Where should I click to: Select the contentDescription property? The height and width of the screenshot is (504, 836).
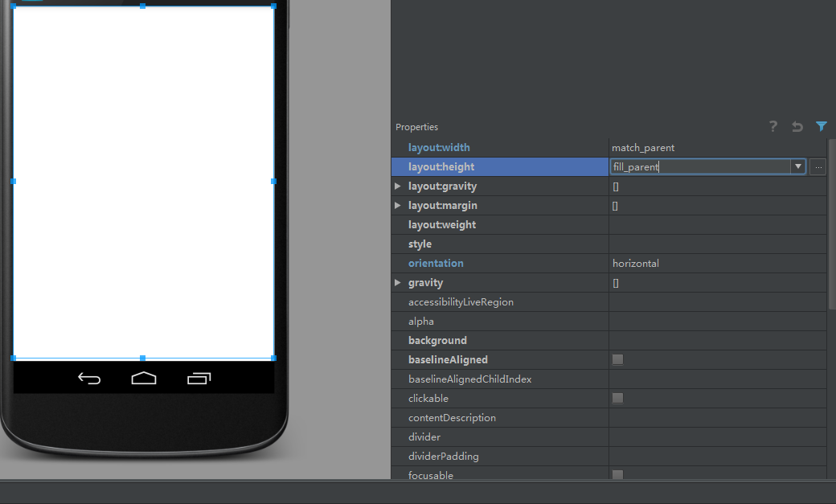[x=452, y=418]
